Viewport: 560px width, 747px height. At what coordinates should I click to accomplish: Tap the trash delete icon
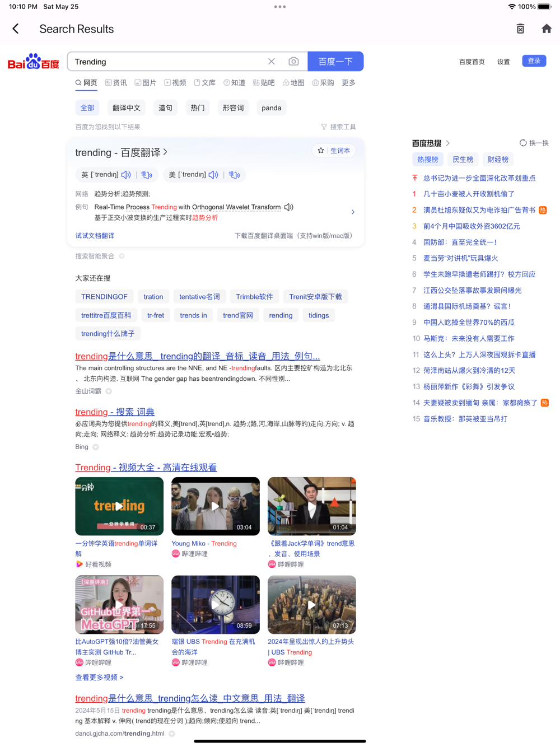tap(520, 29)
